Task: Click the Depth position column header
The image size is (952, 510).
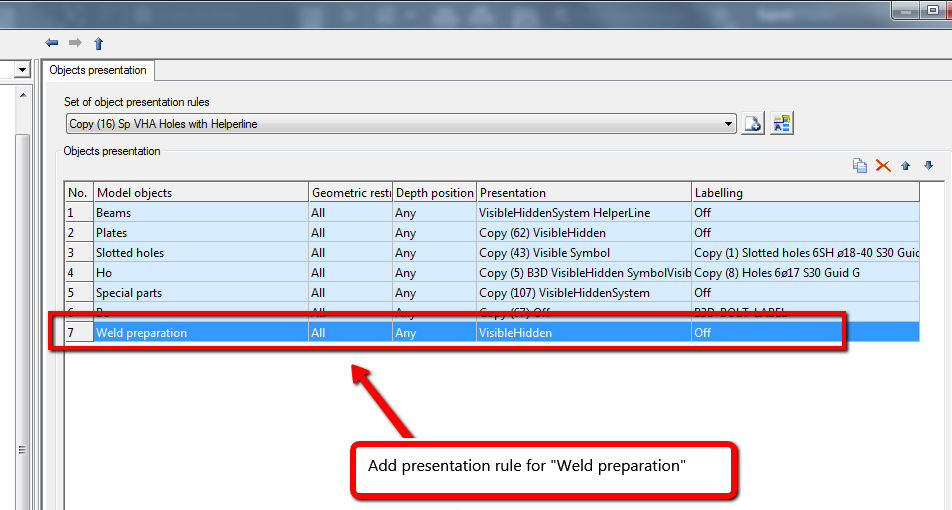Action: (x=434, y=192)
